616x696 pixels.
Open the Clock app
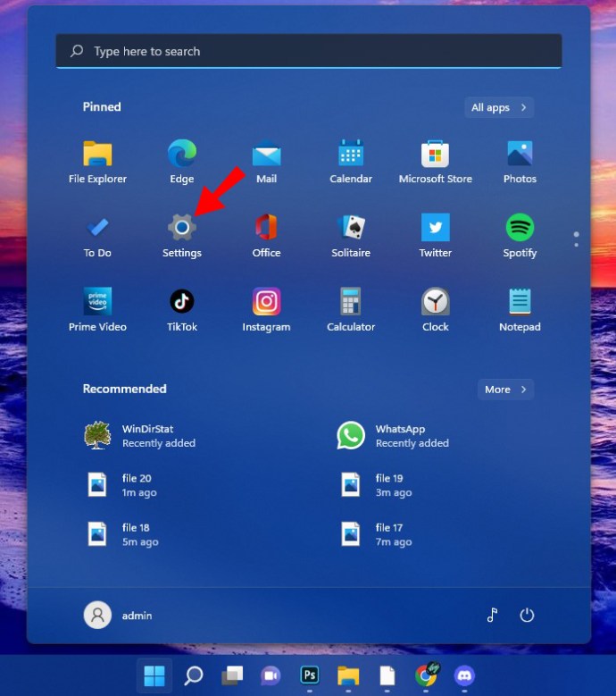435,310
